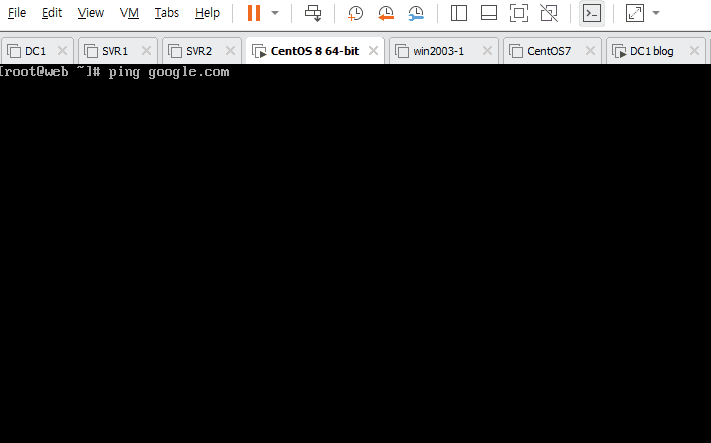Open the Tabs menu
Viewport: 711px width, 443px height.
click(x=166, y=13)
